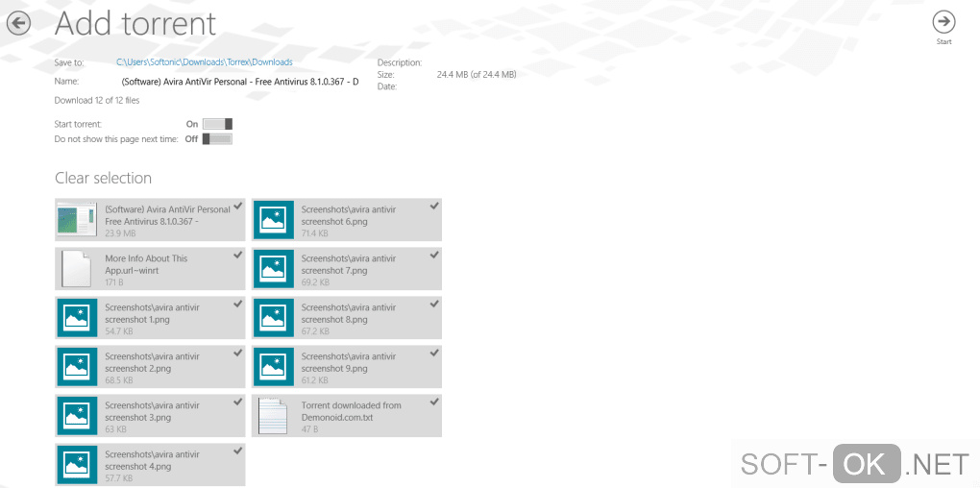Uncheck avira antivir screenshot 2.png

(x=237, y=354)
